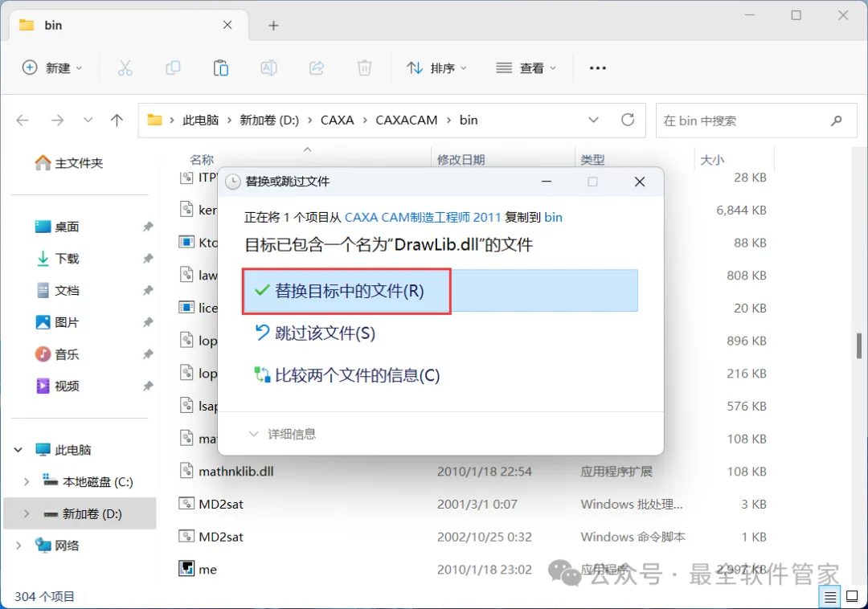Select 本地磁盘 (C:) in the tree
868x609 pixels.
88,482
